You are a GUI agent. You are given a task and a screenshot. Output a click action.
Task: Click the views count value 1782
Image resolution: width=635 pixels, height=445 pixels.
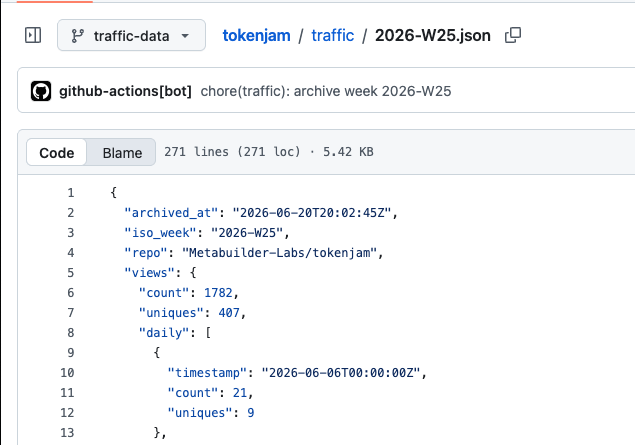[218, 292]
